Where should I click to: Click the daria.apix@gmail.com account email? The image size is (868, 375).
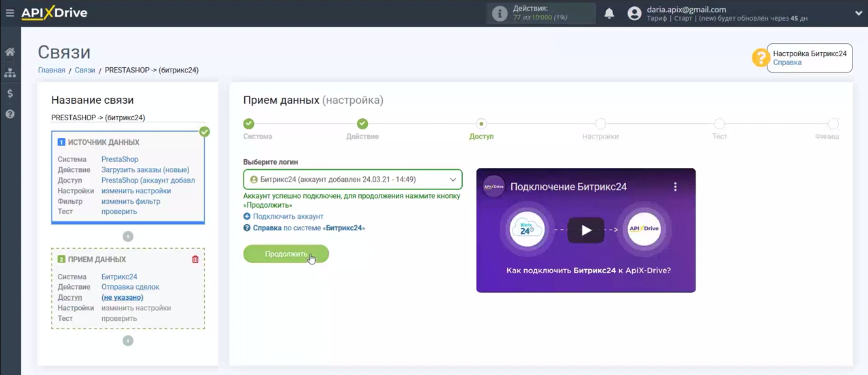[686, 10]
